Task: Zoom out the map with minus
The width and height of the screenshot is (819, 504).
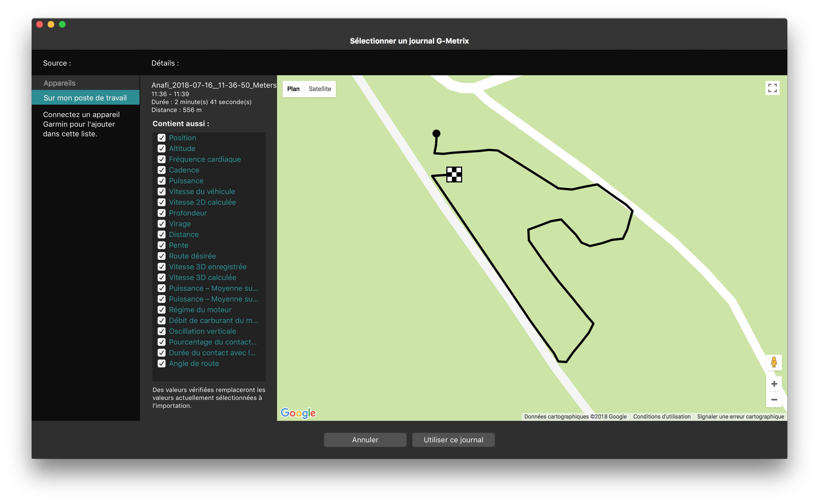Action: tap(774, 399)
